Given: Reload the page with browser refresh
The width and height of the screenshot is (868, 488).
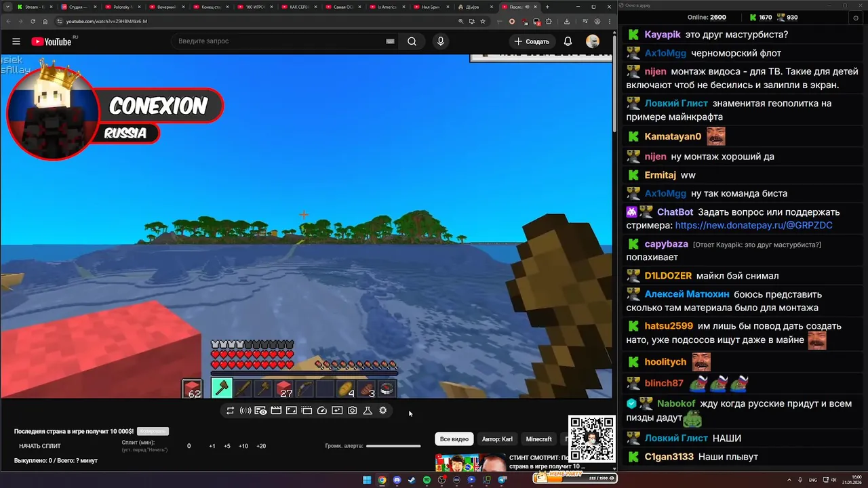Looking at the screenshot, I should 33,21.
